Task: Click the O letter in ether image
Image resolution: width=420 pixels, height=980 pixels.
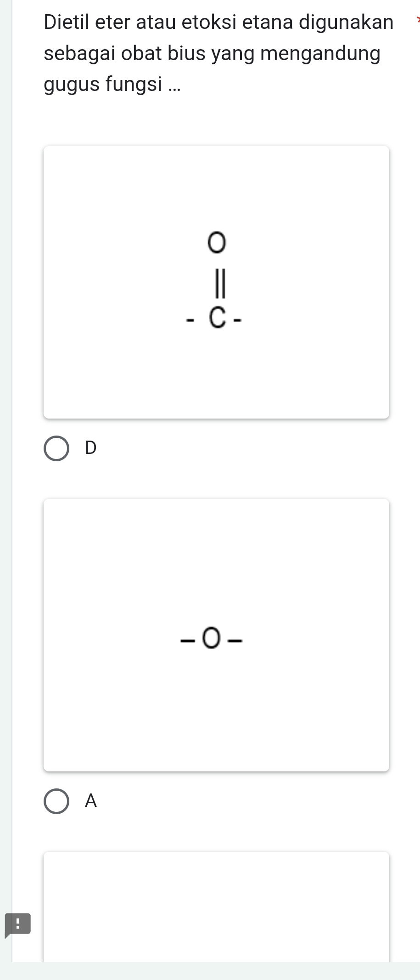Action: 212,640
